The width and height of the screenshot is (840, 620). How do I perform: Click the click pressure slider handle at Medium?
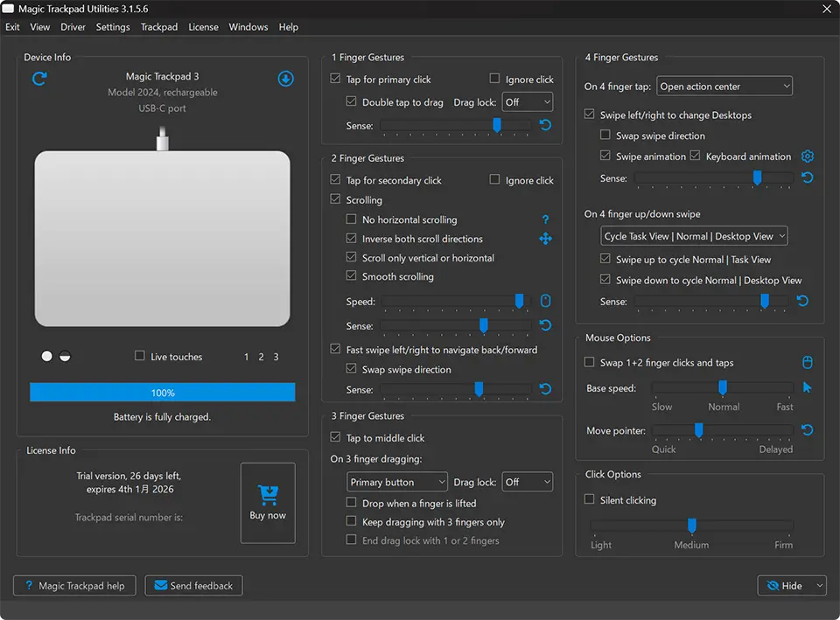click(692, 526)
